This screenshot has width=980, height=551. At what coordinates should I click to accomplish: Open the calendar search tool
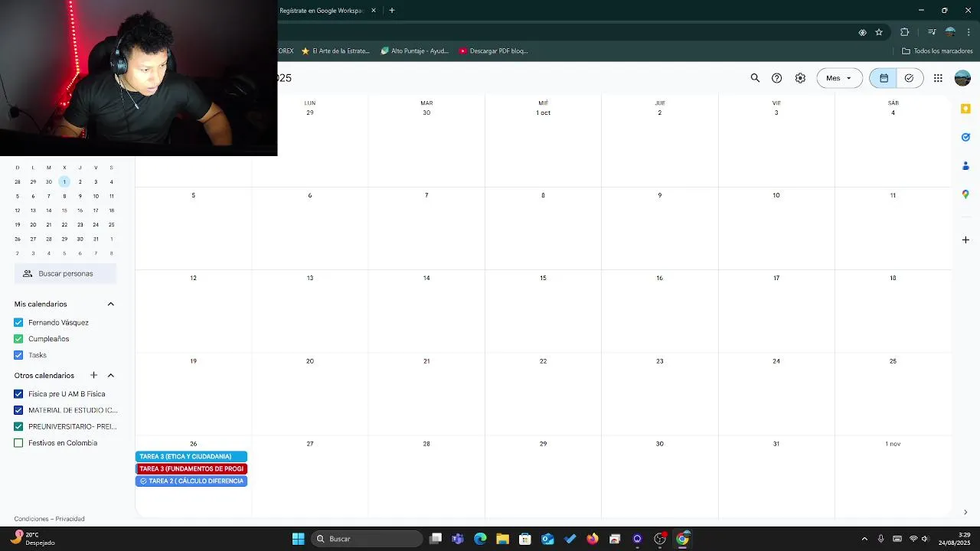tap(755, 78)
